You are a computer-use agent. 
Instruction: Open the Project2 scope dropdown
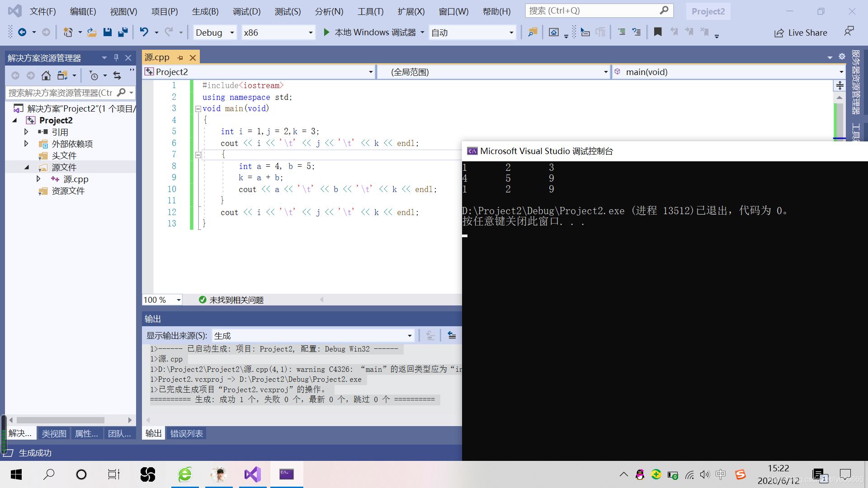[259, 72]
